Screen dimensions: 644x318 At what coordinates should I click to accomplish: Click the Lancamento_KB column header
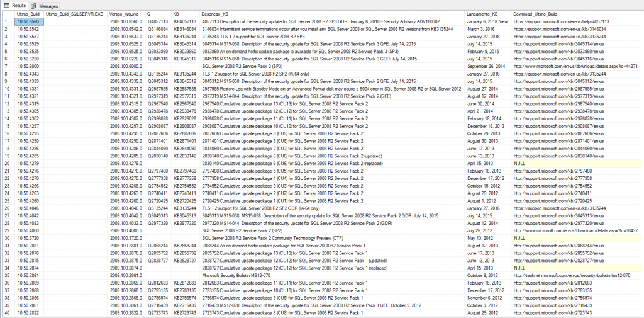coord(482,13)
